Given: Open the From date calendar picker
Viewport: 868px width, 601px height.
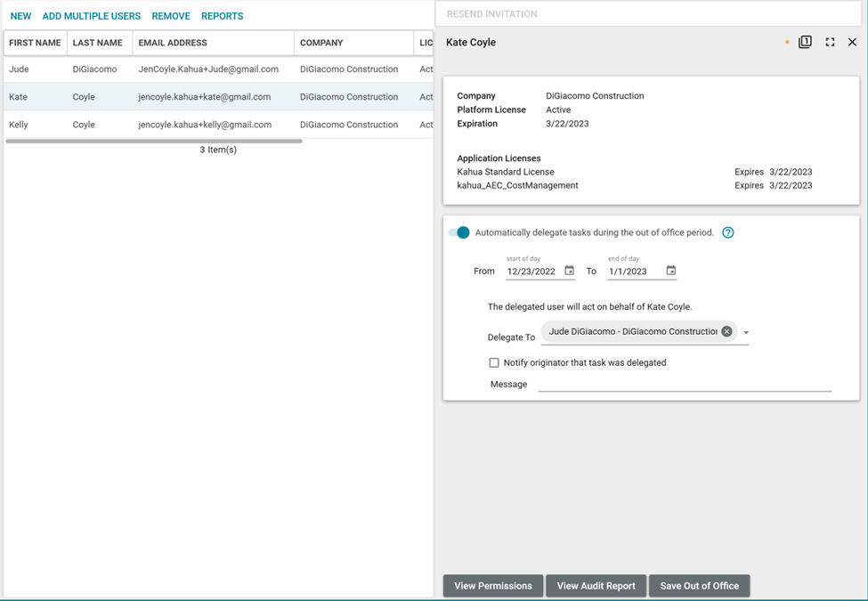Looking at the screenshot, I should click(570, 271).
